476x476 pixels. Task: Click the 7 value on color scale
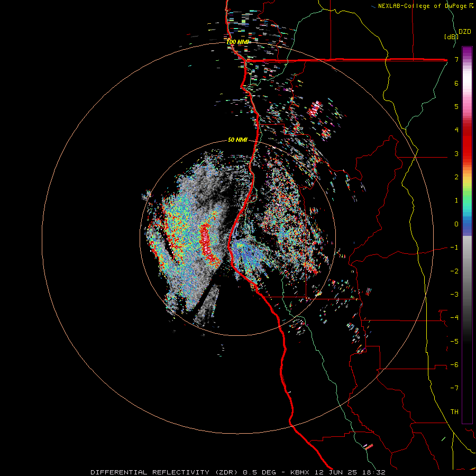click(x=456, y=59)
